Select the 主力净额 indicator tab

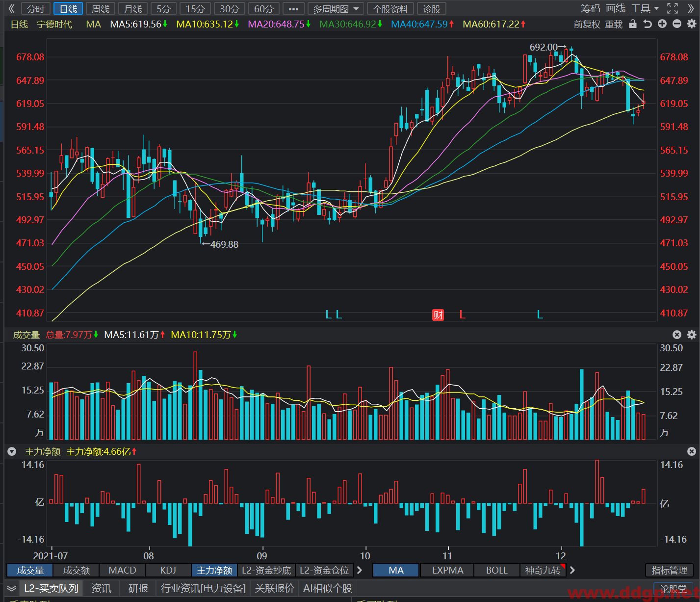point(214,570)
